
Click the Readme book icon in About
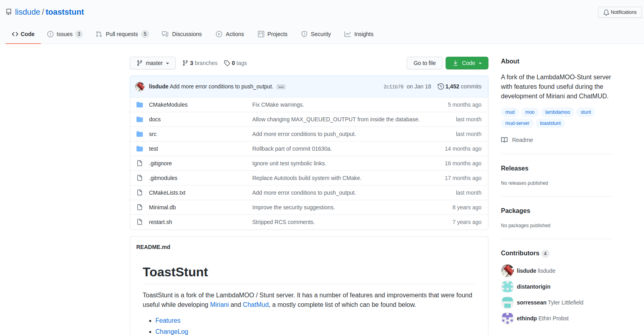point(504,140)
